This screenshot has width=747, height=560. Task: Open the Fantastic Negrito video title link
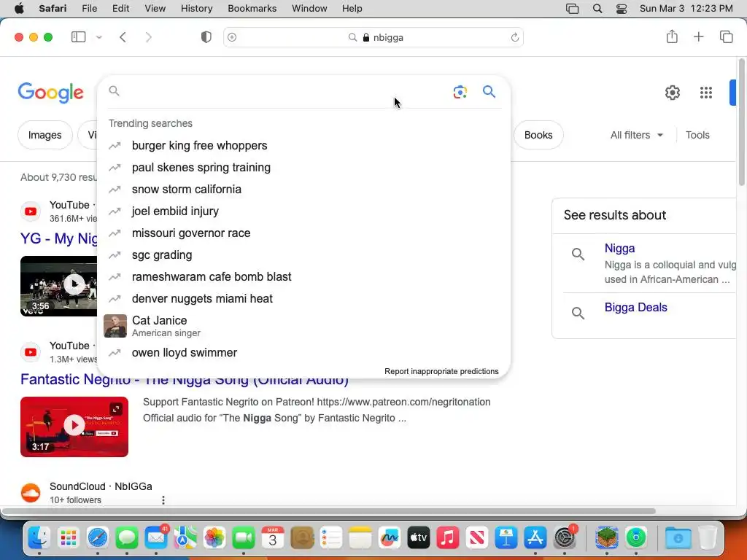click(185, 379)
